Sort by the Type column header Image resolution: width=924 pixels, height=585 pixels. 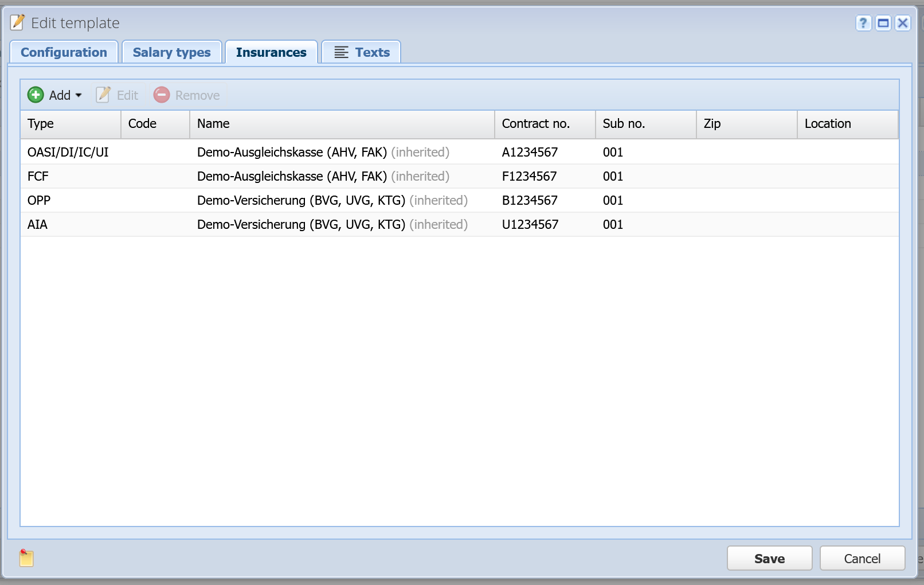coord(71,124)
